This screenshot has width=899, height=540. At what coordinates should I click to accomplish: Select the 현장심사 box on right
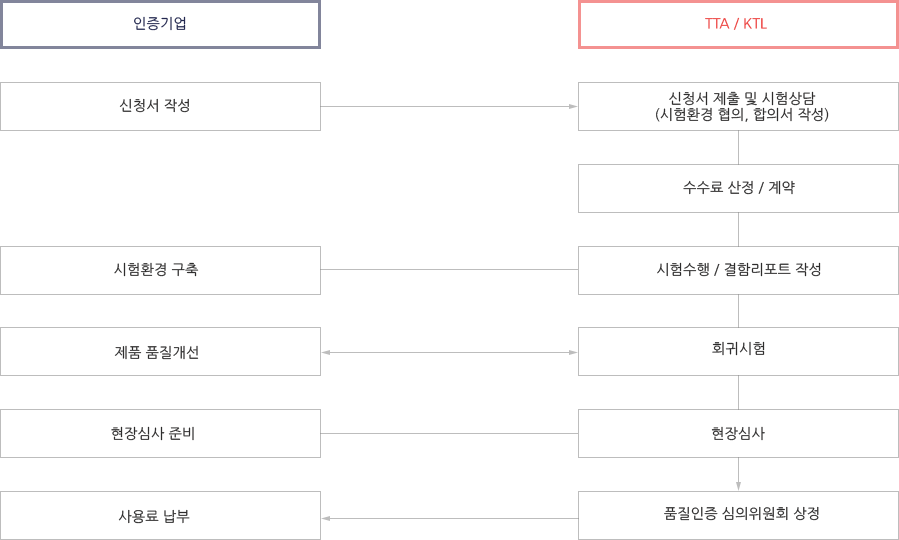[x=738, y=433]
